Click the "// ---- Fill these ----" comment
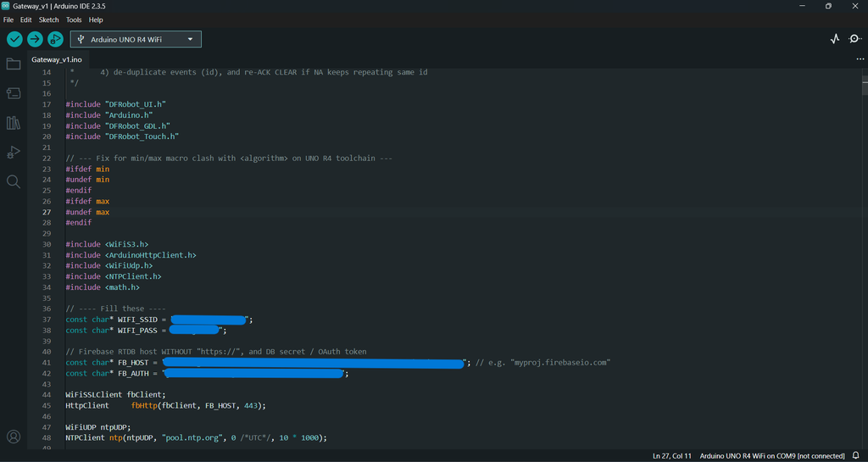The image size is (868, 462). [x=115, y=309]
